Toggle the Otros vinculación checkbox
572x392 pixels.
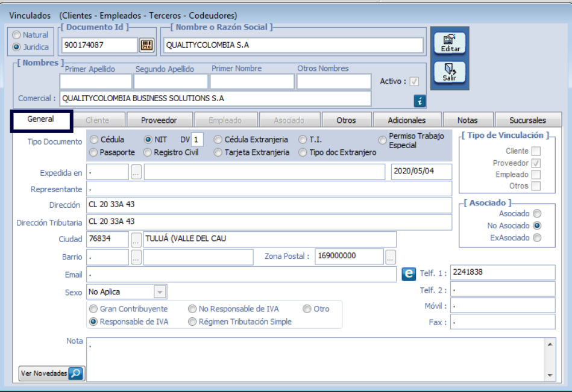(536, 186)
